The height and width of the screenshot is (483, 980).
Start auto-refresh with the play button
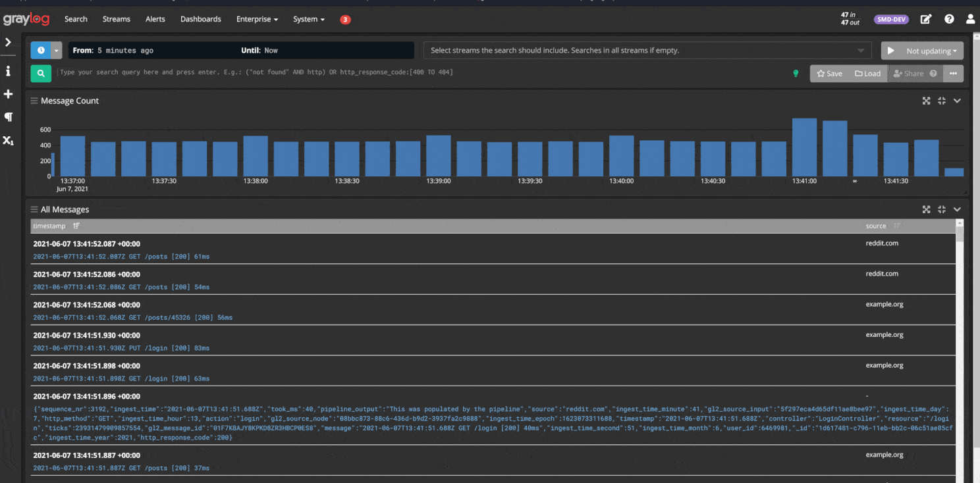click(890, 51)
